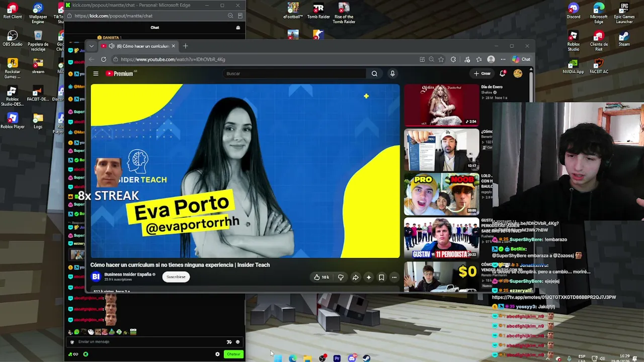
Task: Go back in the YouTube browser window
Action: click(x=92, y=59)
